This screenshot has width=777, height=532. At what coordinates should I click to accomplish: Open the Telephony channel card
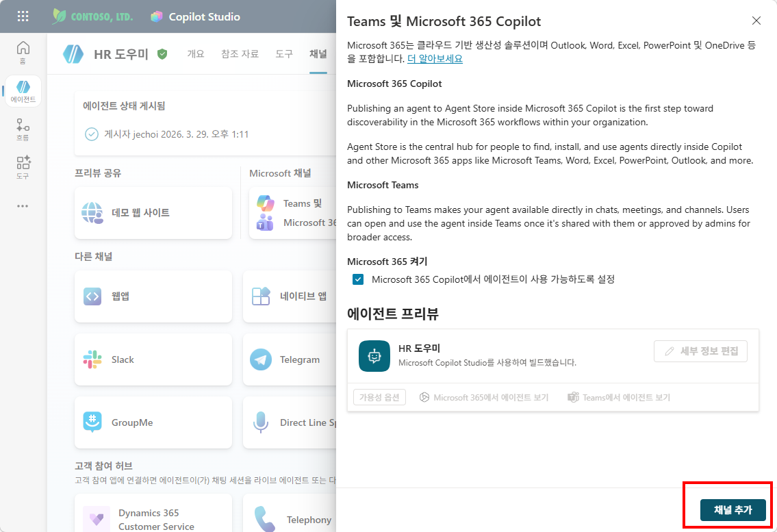(290, 513)
